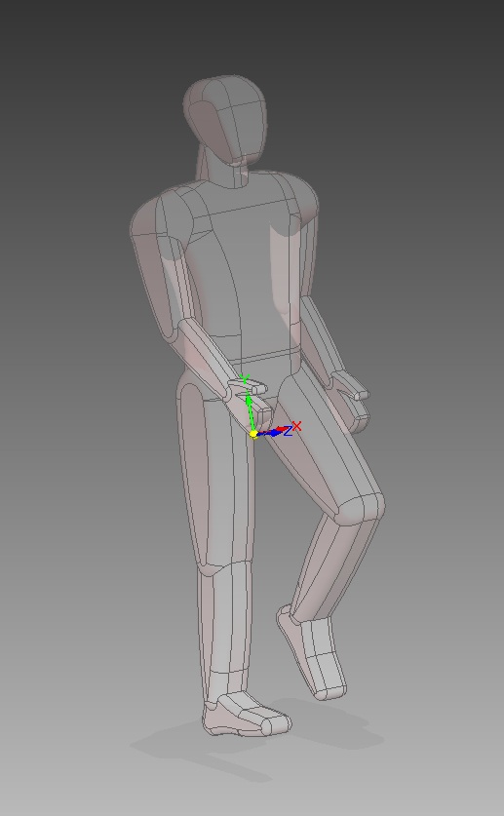Select the foot planted on the ground

point(246,714)
